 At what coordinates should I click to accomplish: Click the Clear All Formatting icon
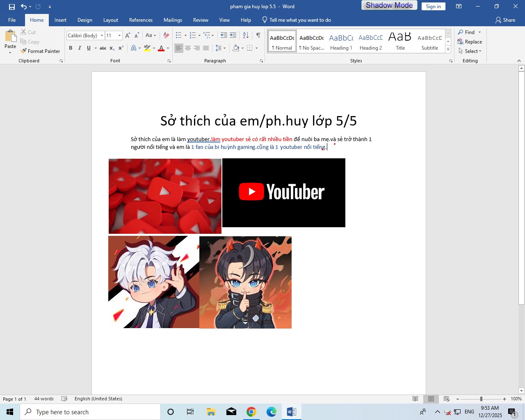tap(166, 36)
